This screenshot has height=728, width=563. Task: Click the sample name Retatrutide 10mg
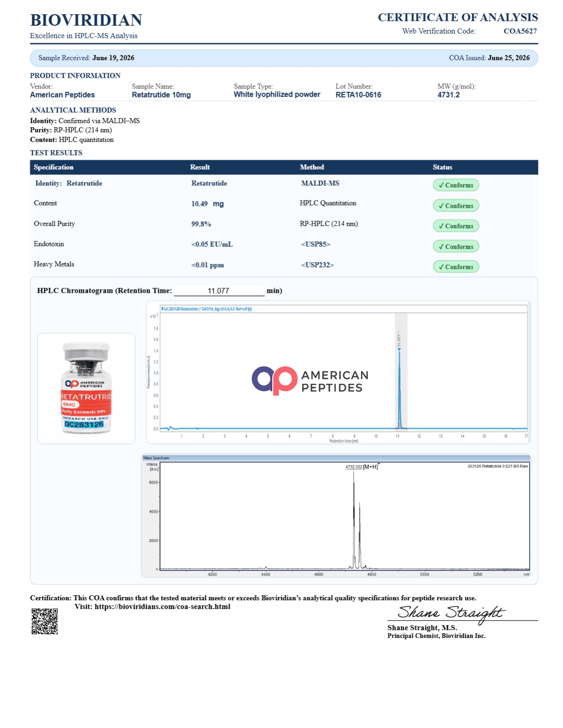pos(161,95)
